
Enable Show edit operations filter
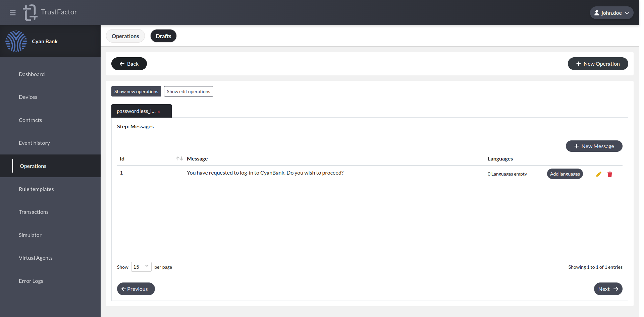pos(189,91)
